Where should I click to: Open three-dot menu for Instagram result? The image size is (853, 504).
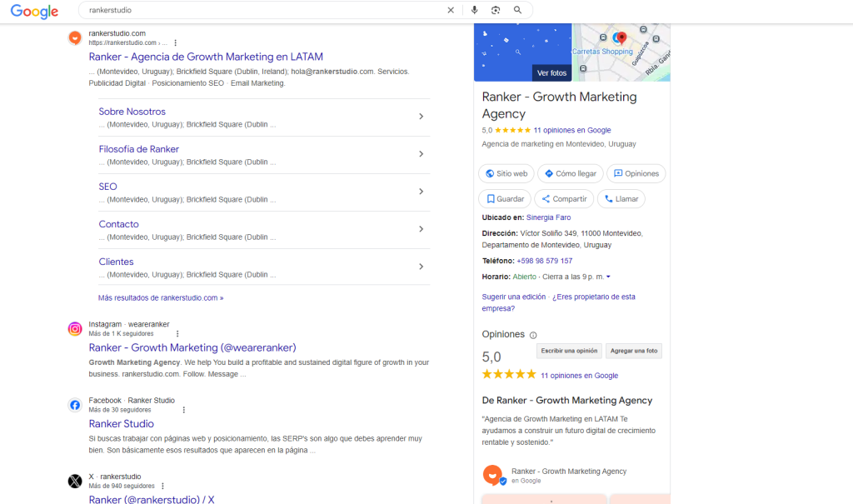[x=177, y=333]
